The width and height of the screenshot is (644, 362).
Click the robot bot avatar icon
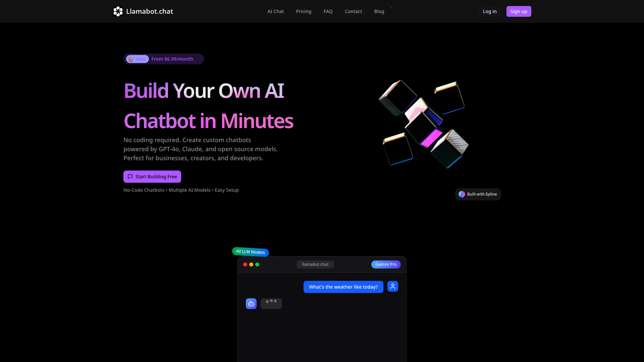pos(251,304)
